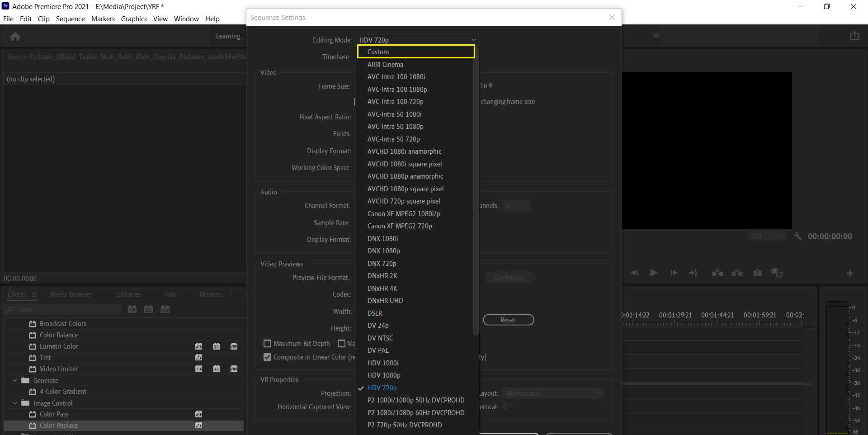Close the Sequence Settings dialog
Image resolution: width=868 pixels, height=435 pixels.
pos(612,17)
